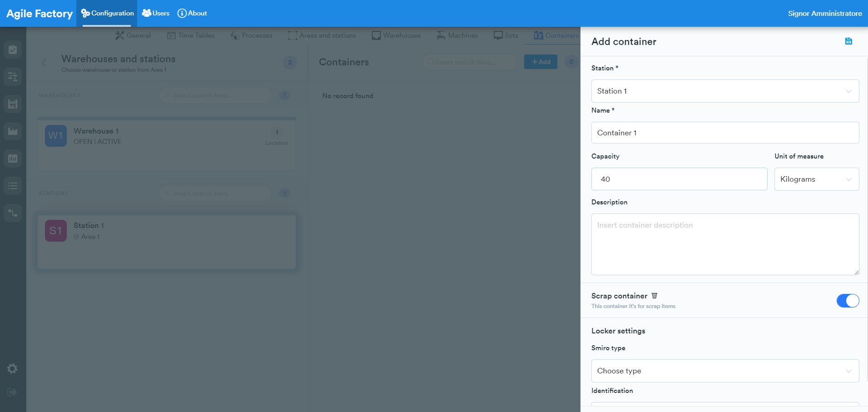Click the 'Locker settings' heading

click(x=618, y=331)
